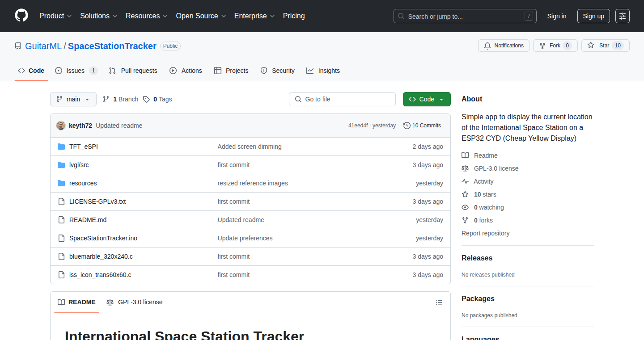
Task: Switch to the GPL-3.0 license tab
Action: [x=135, y=302]
